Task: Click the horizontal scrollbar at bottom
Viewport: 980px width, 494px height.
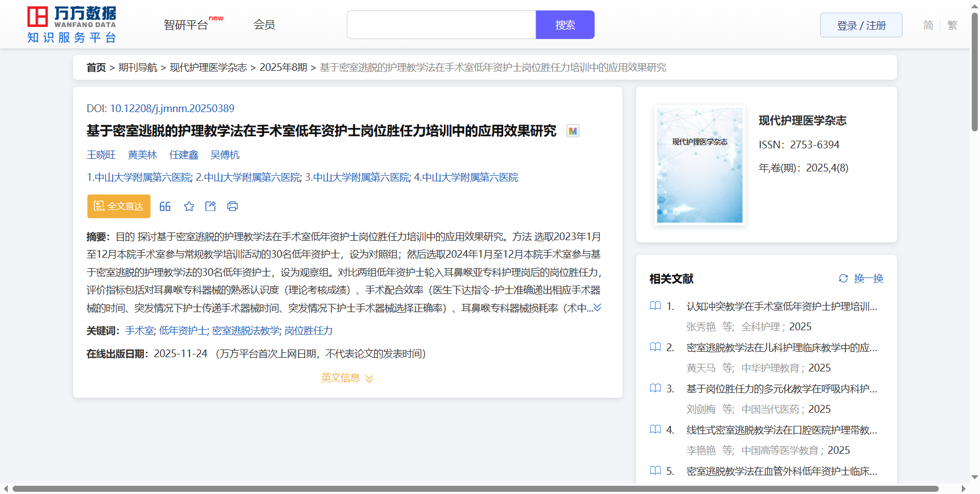Action: point(475,489)
